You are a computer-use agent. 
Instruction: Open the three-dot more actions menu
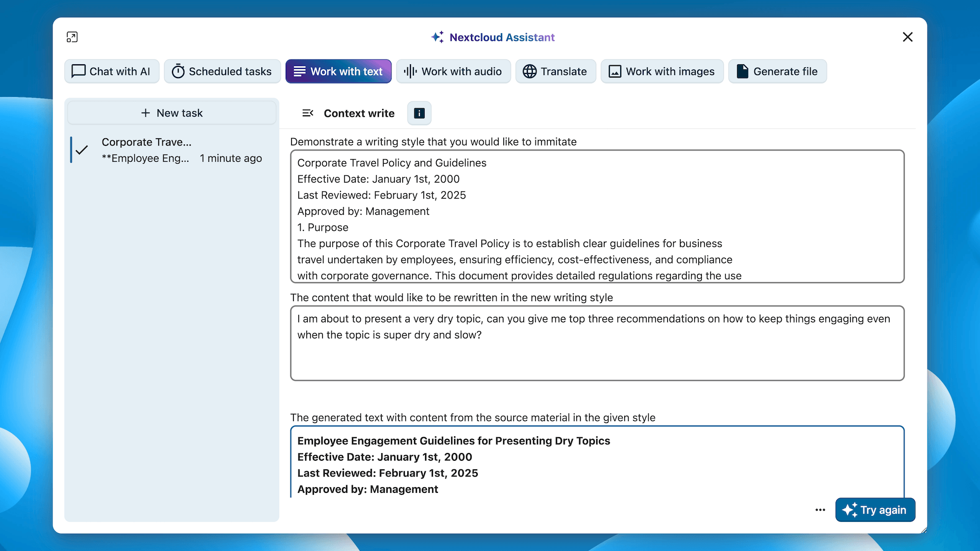tap(820, 510)
